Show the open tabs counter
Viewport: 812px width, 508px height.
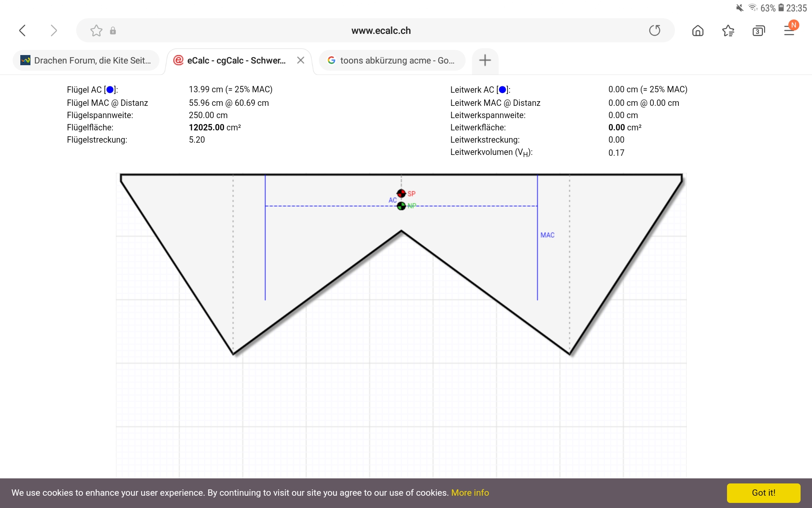[758, 31]
